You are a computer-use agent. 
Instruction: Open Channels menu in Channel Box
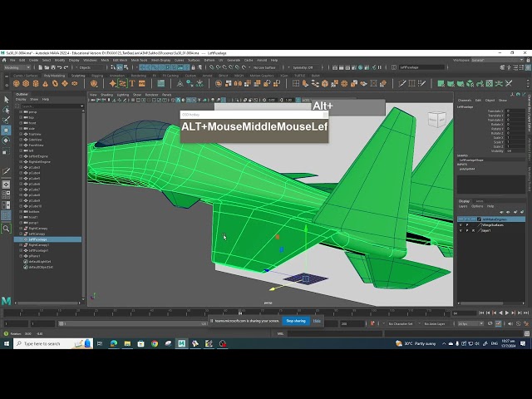pos(465,100)
